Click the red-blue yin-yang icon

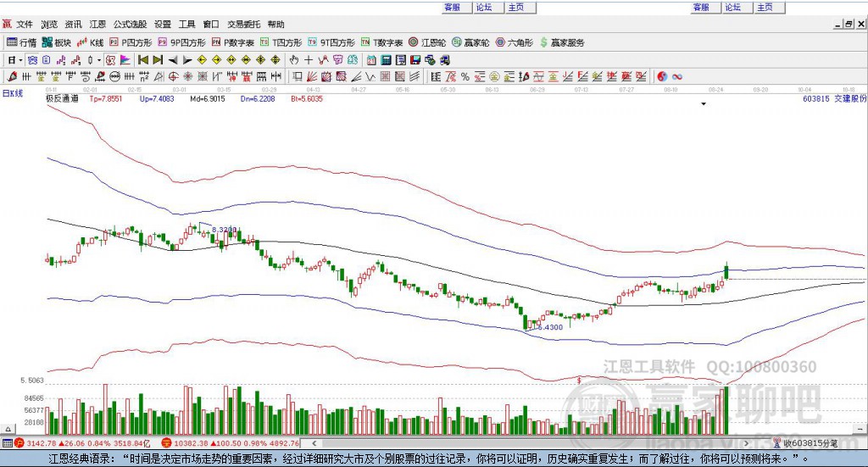662,76
